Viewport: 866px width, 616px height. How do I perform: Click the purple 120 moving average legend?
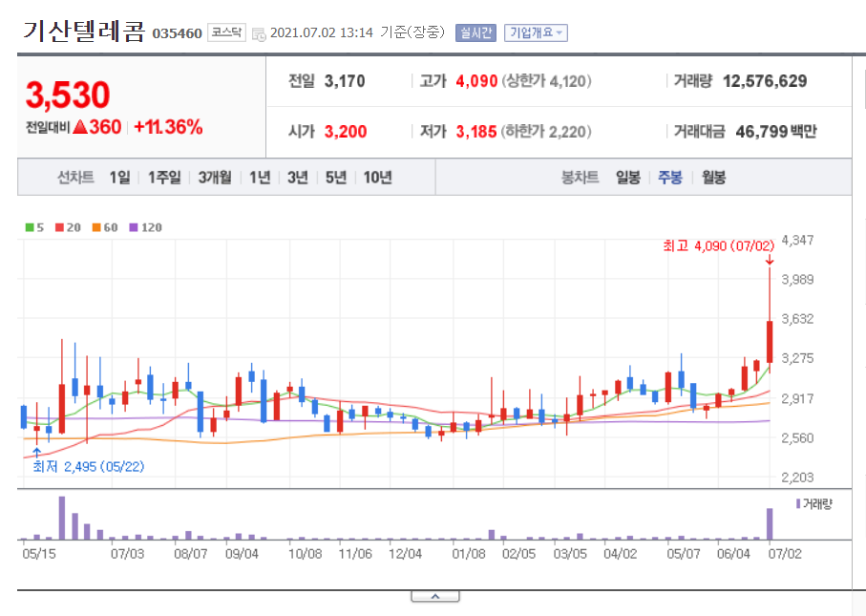click(x=146, y=227)
